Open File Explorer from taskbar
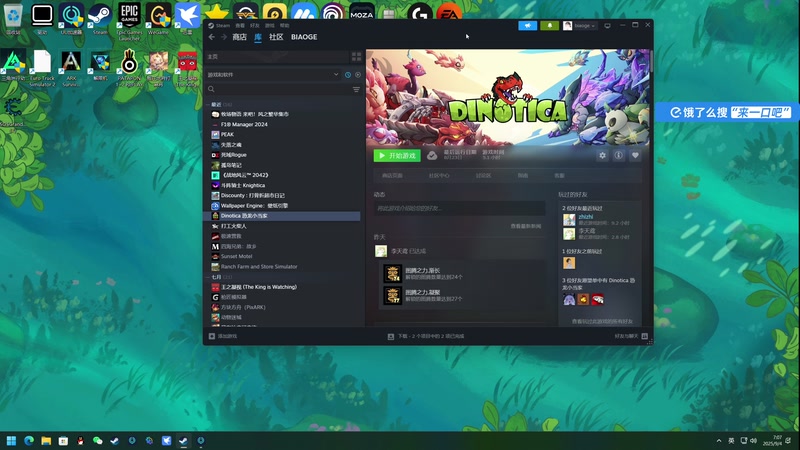 click(x=46, y=441)
